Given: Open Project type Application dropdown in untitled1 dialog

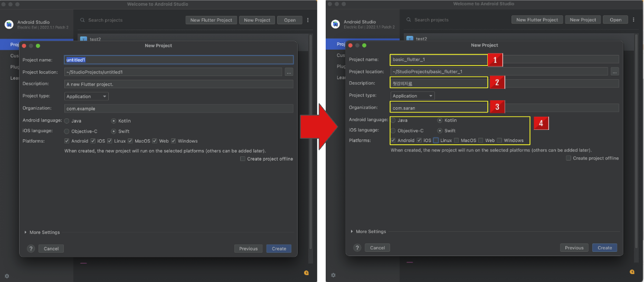Looking at the screenshot, I should click(87, 97).
